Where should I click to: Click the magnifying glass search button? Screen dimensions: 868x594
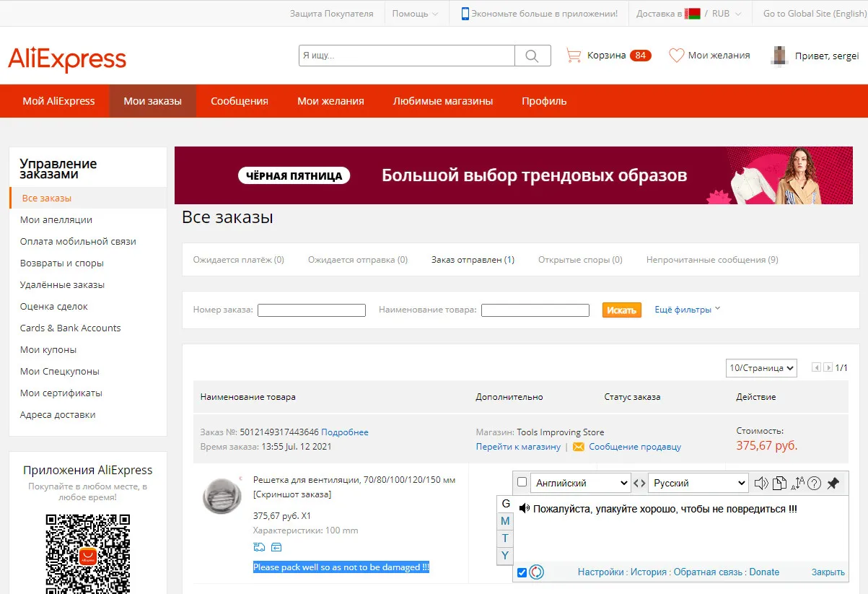[532, 56]
